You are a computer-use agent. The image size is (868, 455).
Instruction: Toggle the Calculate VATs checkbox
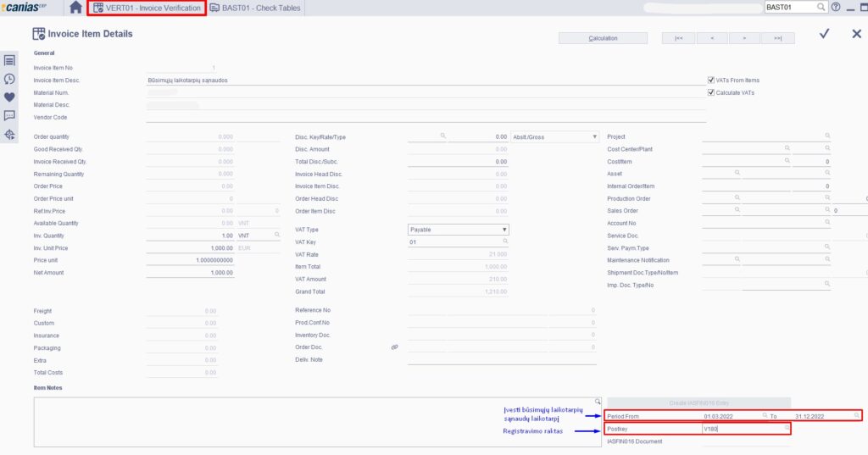pyautogui.click(x=710, y=92)
